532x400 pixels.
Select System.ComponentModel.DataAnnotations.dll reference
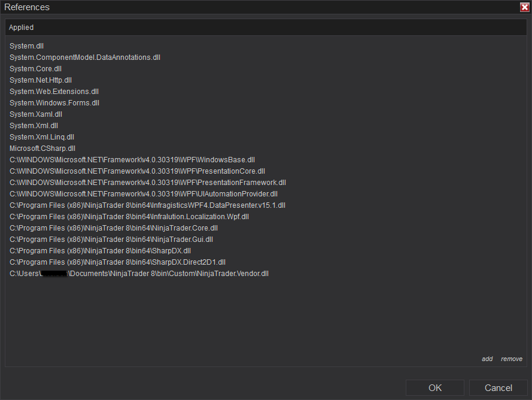click(x=85, y=57)
